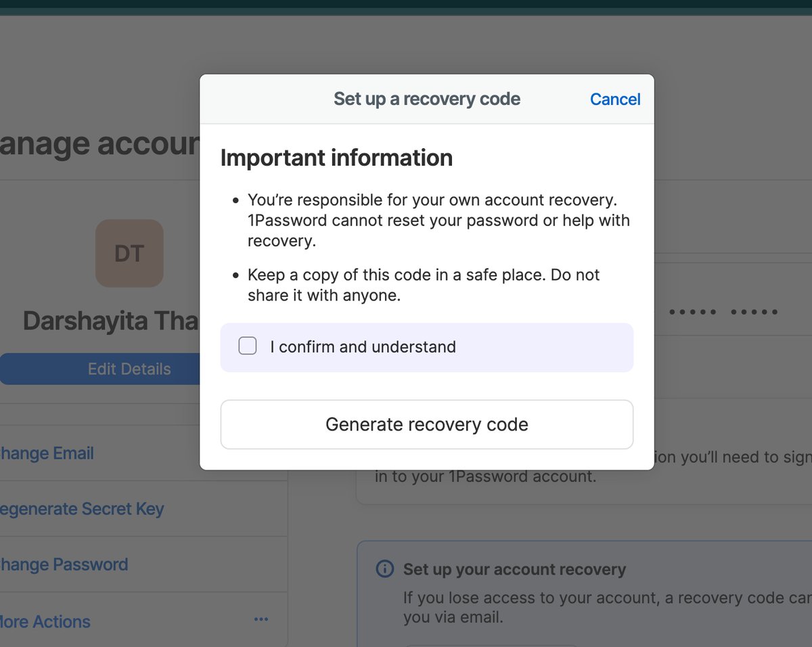Click the Edit Details button
The image size is (812, 647).
pos(100,369)
